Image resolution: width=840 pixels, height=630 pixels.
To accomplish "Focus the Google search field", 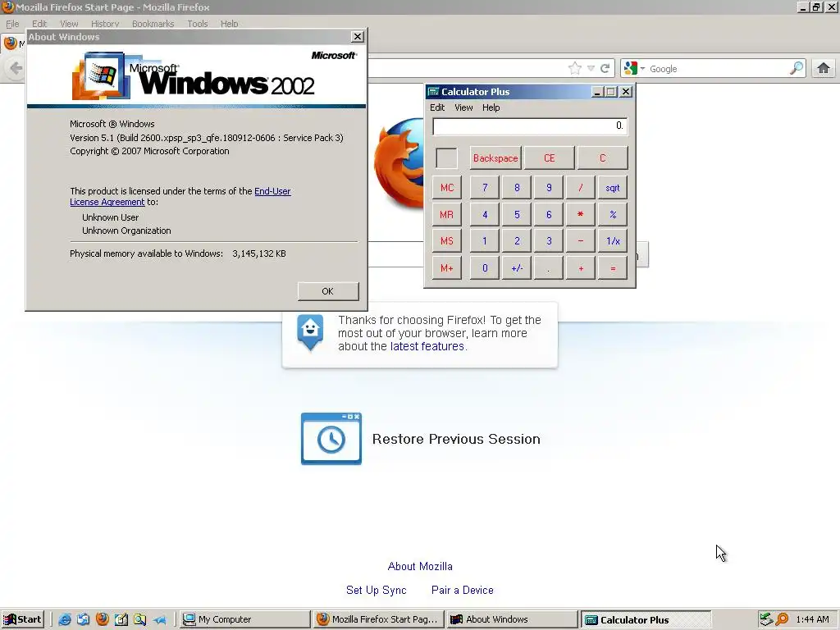I will [x=718, y=69].
